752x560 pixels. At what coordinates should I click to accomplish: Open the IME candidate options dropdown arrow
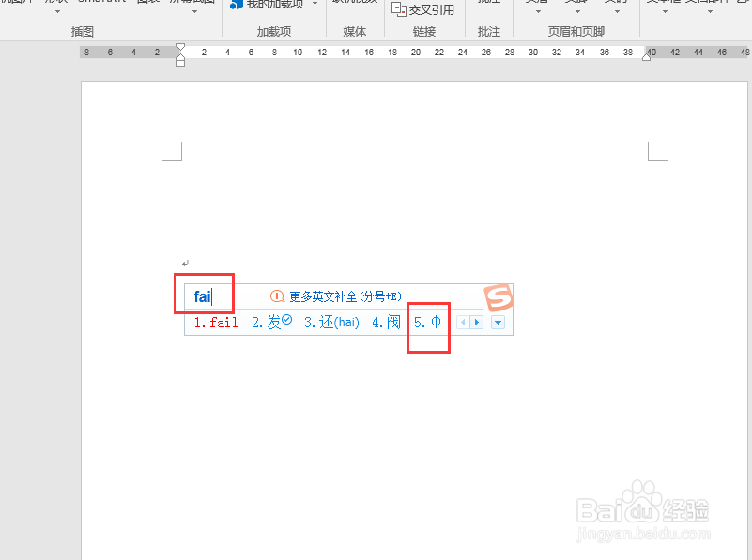pos(497,323)
